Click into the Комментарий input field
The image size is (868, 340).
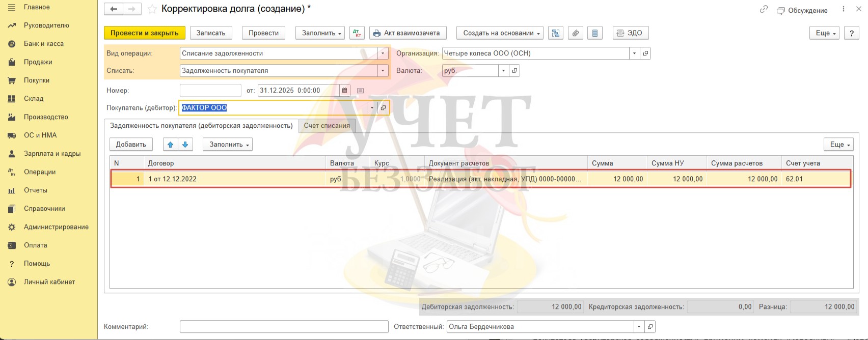[284, 327]
